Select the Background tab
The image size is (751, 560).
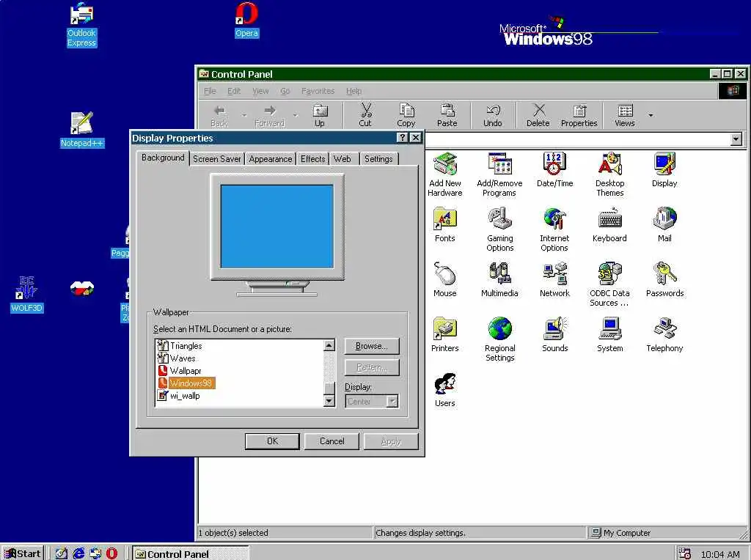[x=163, y=158]
